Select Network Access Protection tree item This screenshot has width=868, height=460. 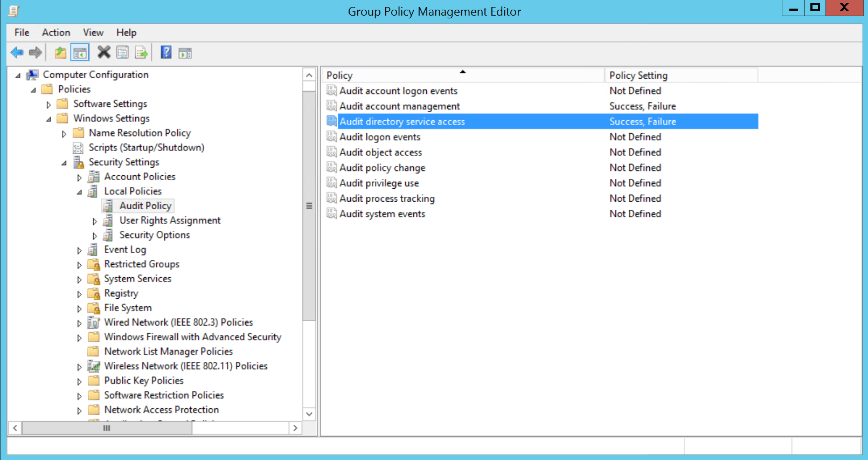point(162,409)
